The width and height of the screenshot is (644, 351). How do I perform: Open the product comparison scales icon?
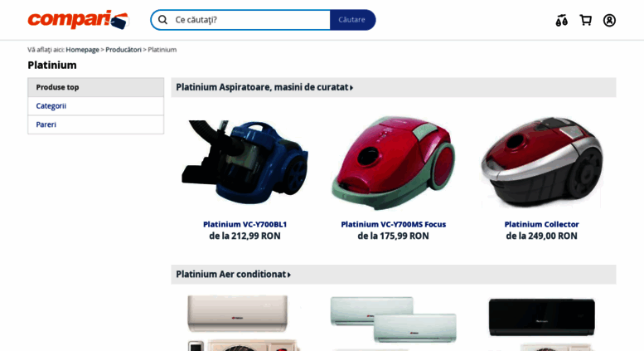561,20
